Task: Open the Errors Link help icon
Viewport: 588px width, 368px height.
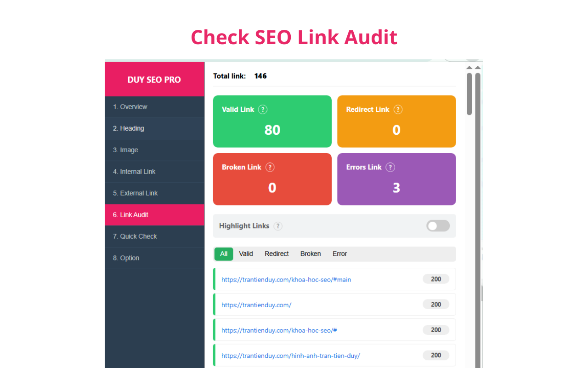Action: click(390, 167)
